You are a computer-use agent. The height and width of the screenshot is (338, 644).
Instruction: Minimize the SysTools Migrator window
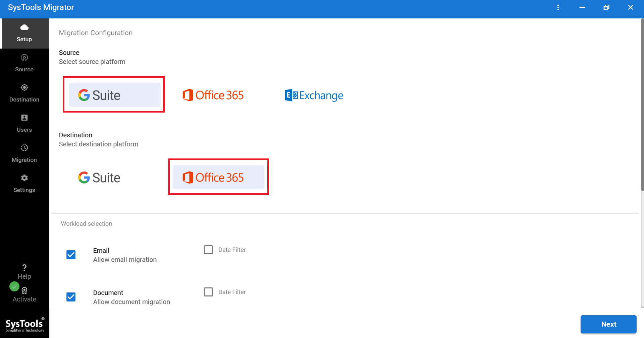tap(582, 7)
